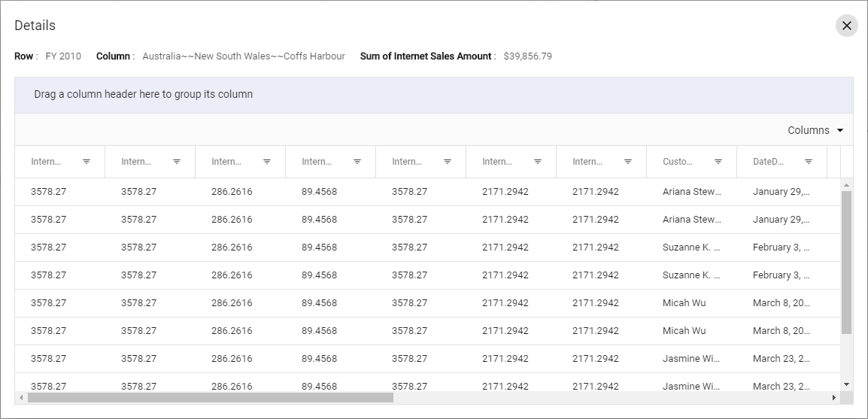Expand the Columns dropdown
The width and height of the screenshot is (868, 419).
815,130
